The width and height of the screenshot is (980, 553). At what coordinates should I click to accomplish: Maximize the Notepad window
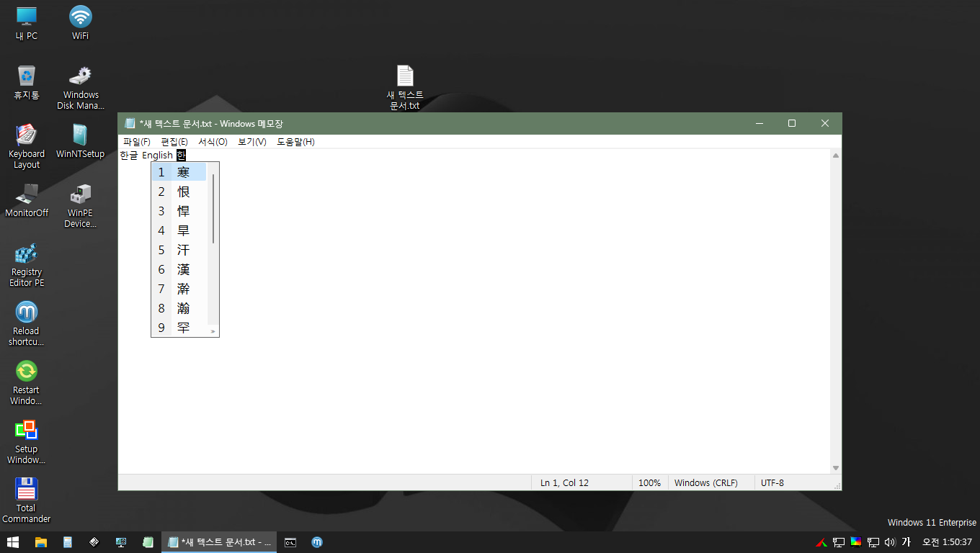click(x=792, y=124)
